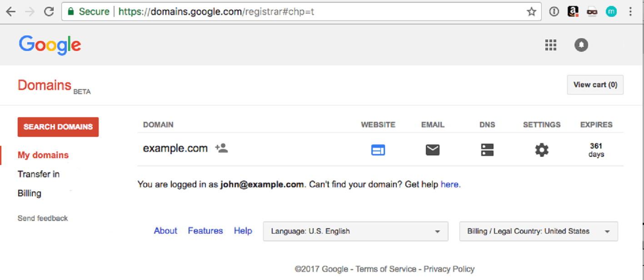Open Billing in the sidebar

click(30, 193)
